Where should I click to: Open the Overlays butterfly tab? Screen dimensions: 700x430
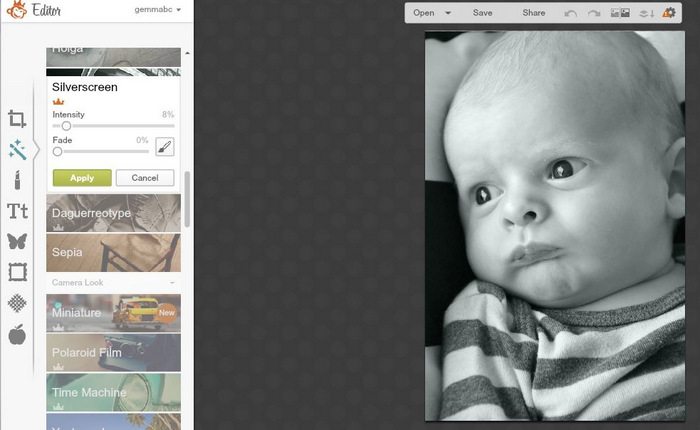click(17, 241)
